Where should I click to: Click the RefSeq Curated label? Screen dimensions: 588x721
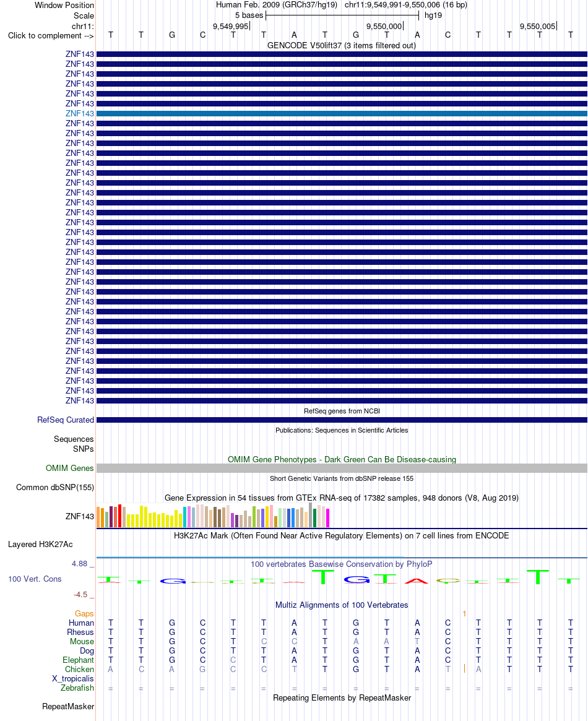coord(66,420)
